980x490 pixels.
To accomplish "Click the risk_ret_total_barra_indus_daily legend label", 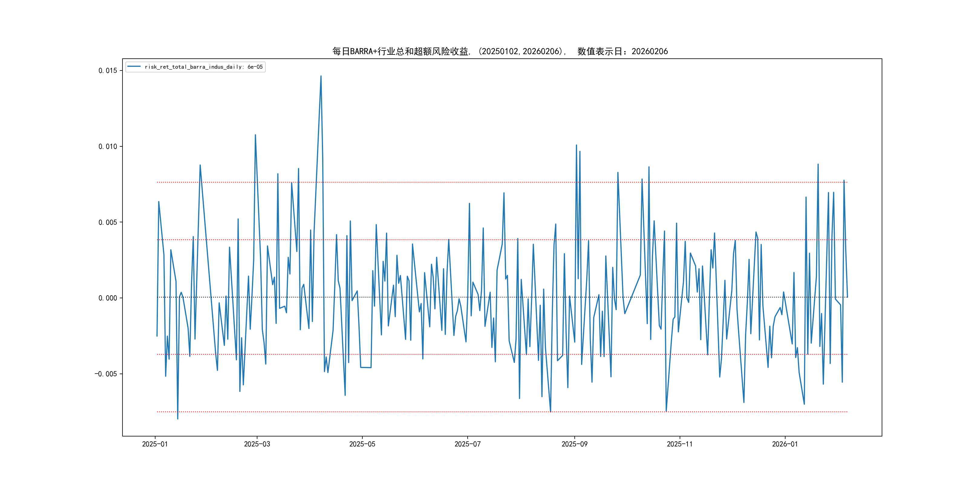I will (x=204, y=67).
